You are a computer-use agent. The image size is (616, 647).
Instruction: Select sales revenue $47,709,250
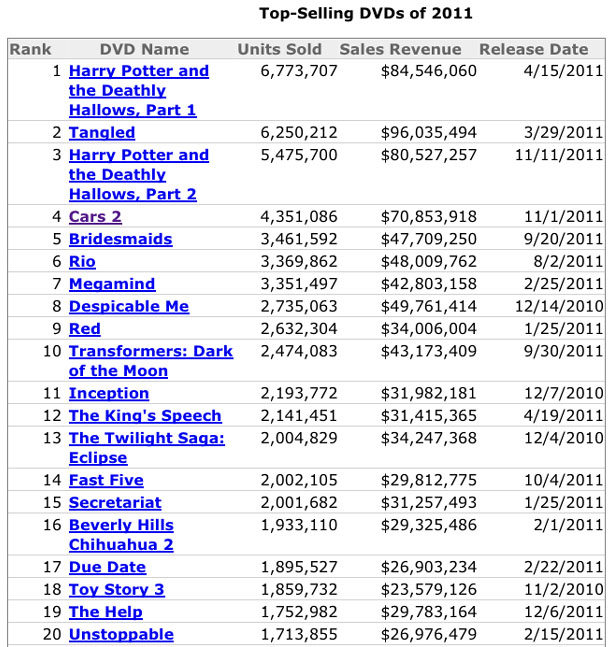pyautogui.click(x=429, y=239)
